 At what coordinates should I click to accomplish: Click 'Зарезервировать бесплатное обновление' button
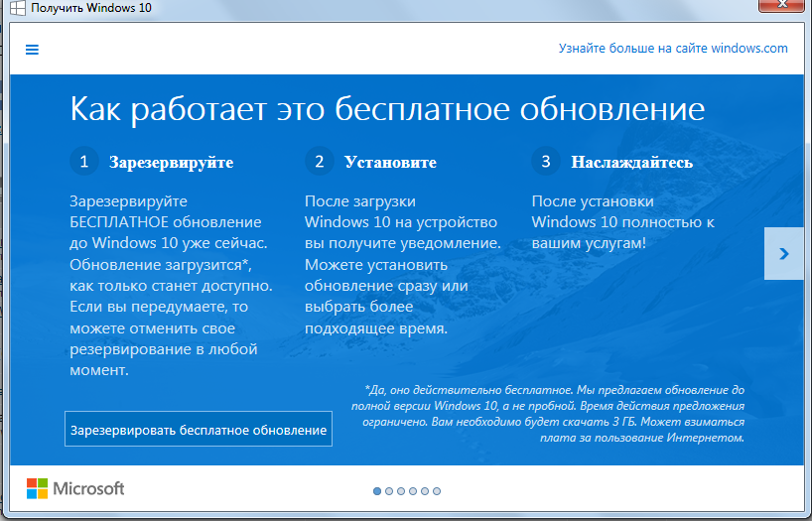199,429
